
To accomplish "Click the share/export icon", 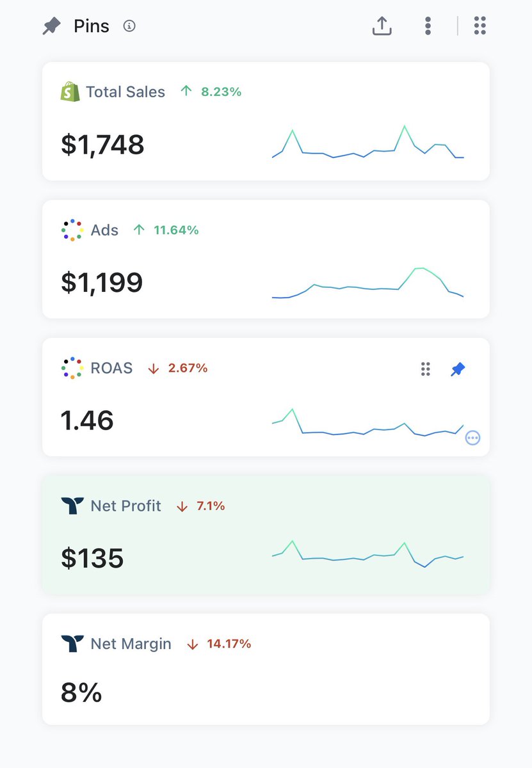I will point(382,26).
